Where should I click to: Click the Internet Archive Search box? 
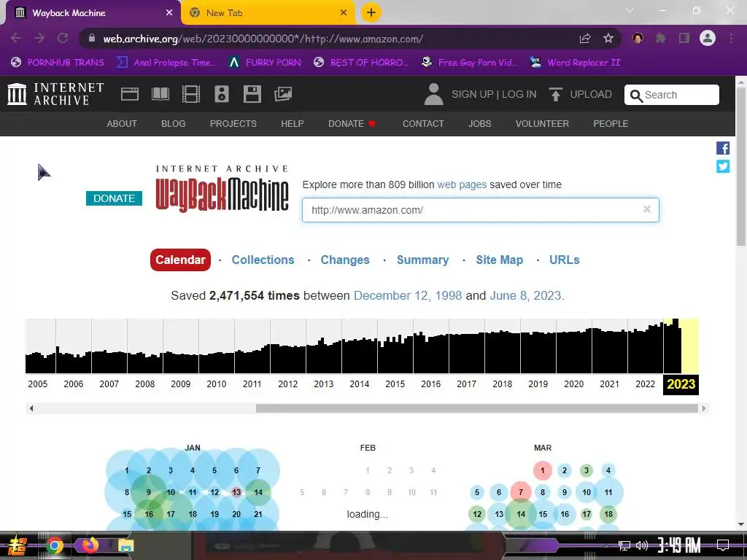pos(671,95)
